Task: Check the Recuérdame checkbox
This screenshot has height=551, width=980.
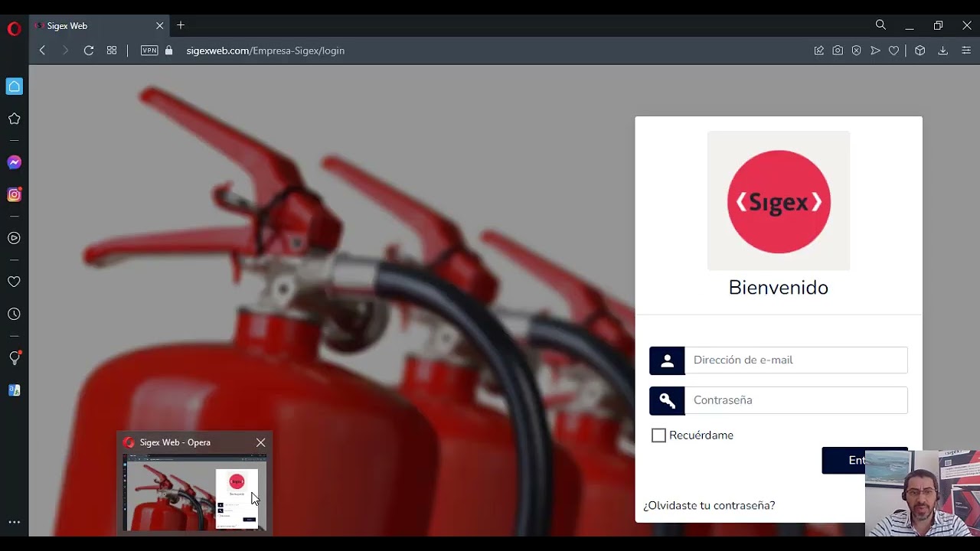Action: (658, 435)
